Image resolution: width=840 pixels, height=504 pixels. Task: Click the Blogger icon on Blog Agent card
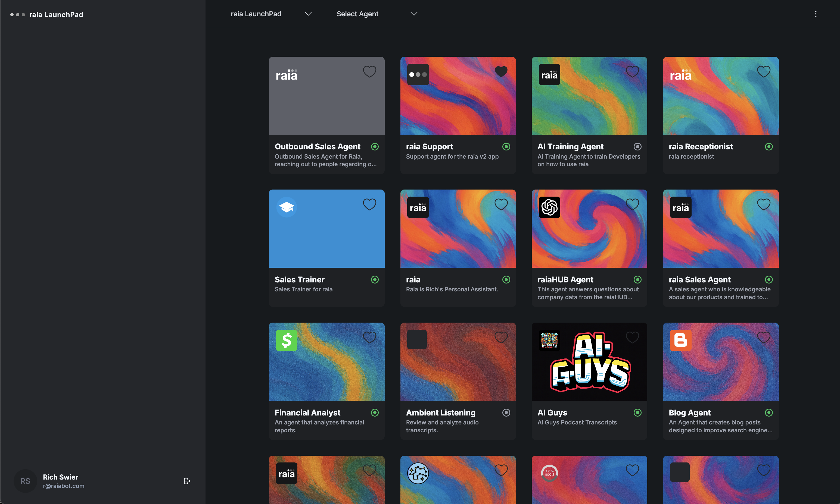tap(680, 340)
